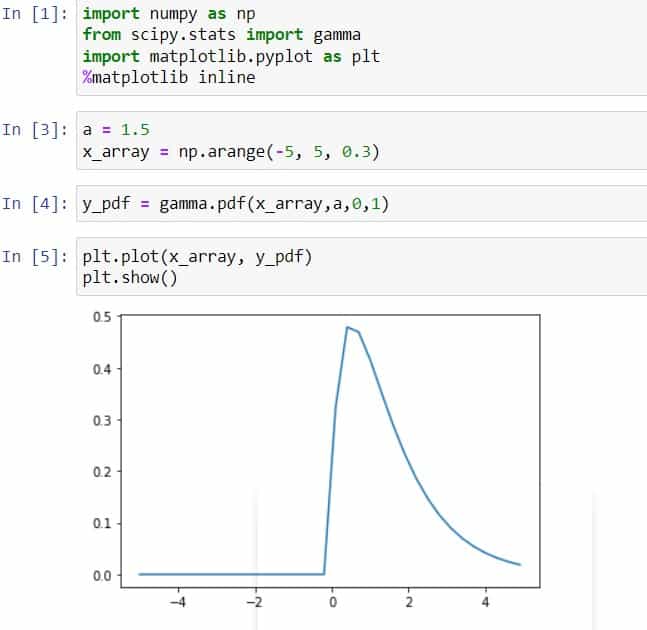This screenshot has height=630, width=647.
Task: Click the 'import numpy as np' code line
Action: coord(169,14)
